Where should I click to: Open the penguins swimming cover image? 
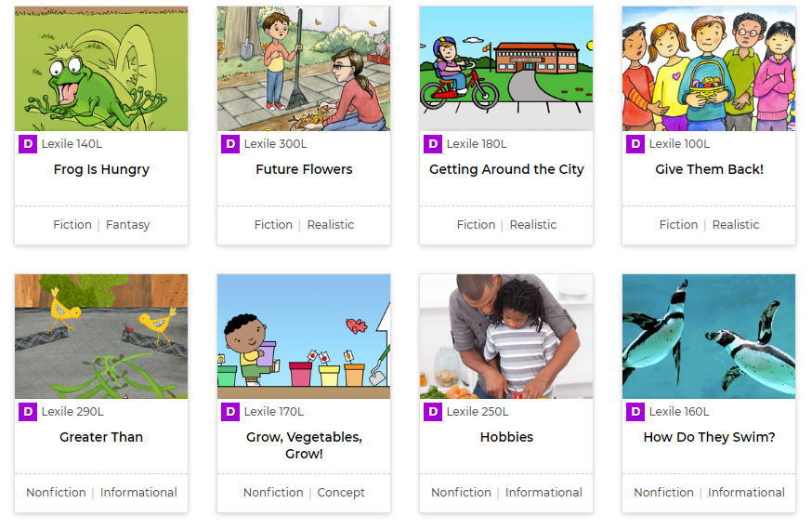[x=709, y=337]
